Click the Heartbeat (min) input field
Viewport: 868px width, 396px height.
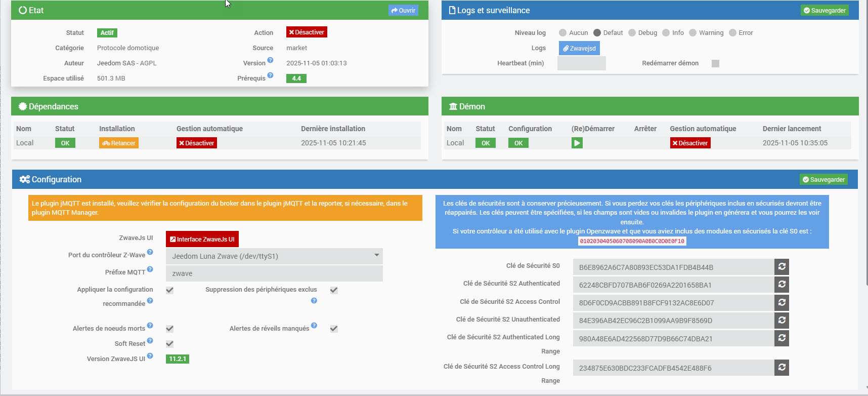(x=582, y=63)
